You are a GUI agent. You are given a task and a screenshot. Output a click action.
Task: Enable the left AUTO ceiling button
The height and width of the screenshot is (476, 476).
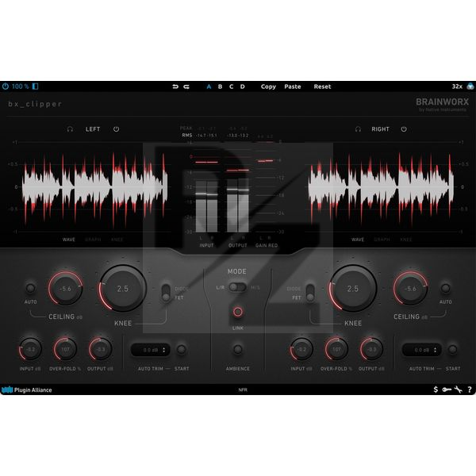click(x=30, y=288)
